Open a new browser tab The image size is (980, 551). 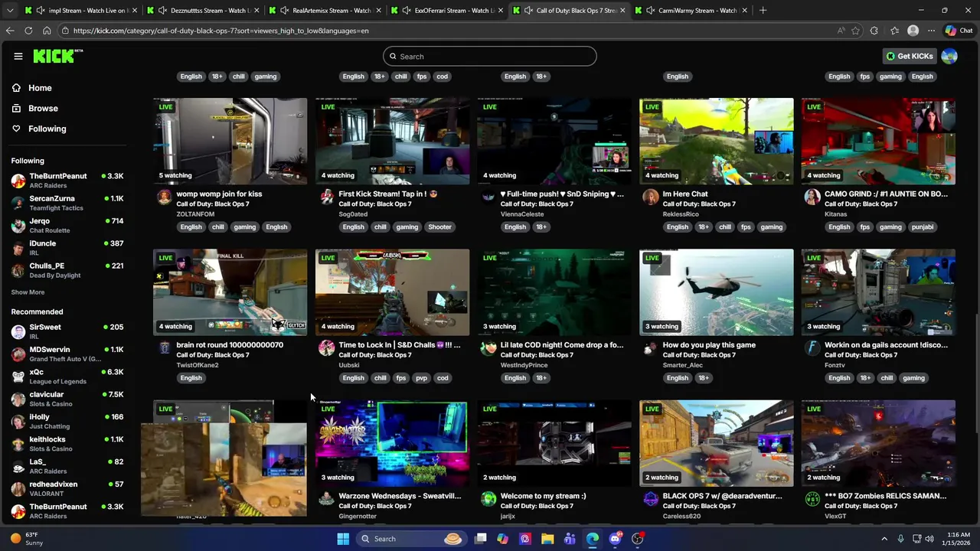[x=763, y=11]
